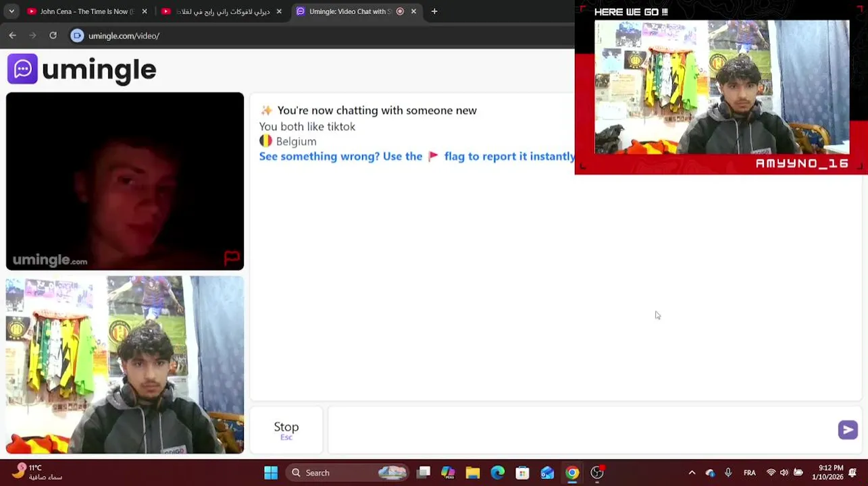The width and height of the screenshot is (868, 486).
Task: Reload the umingle page
Action: (x=53, y=36)
